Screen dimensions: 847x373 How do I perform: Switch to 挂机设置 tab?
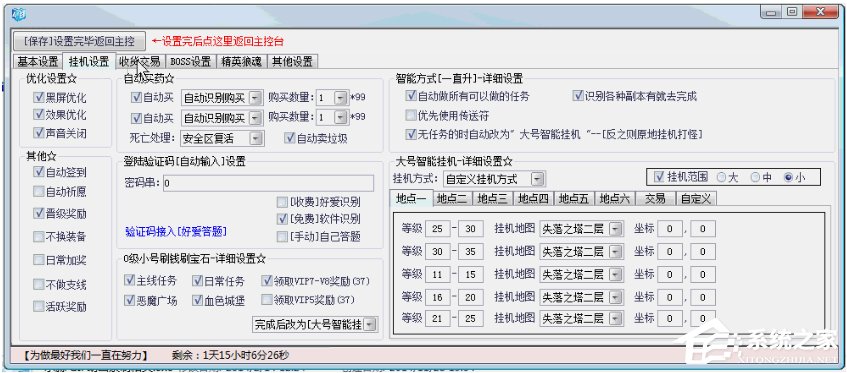[89, 61]
